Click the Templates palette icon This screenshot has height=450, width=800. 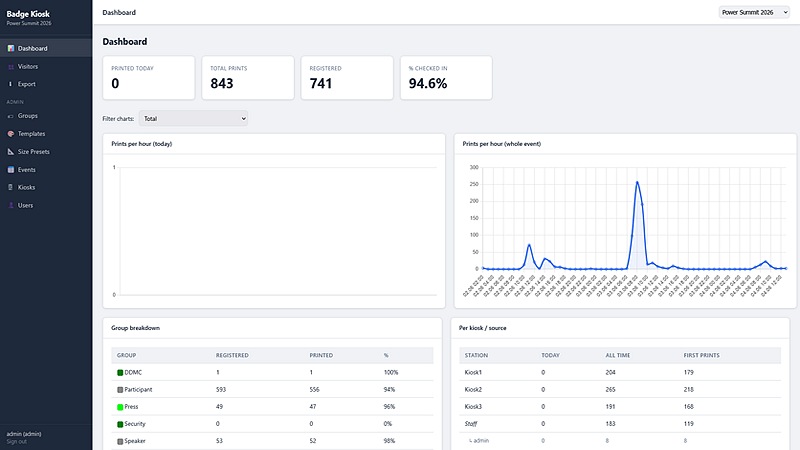click(x=11, y=134)
